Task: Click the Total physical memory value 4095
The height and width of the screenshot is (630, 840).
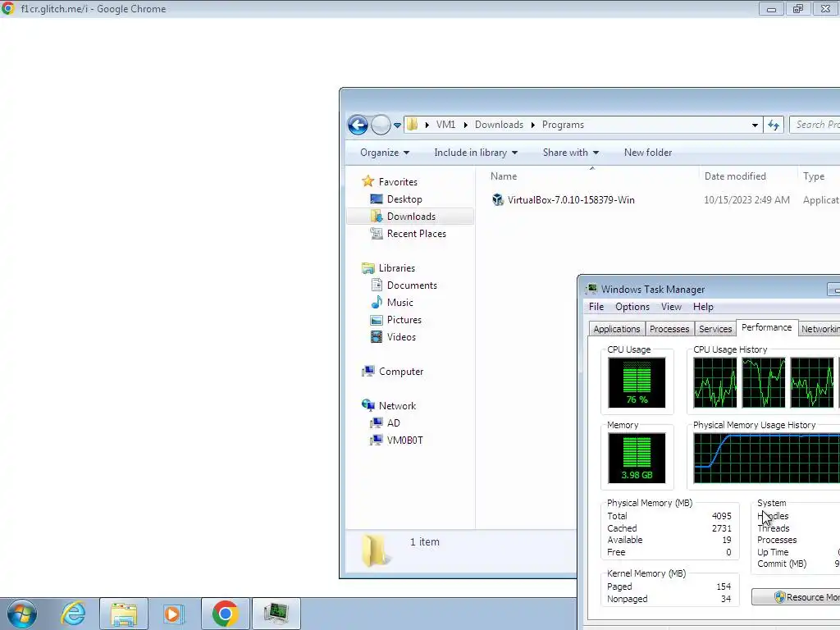Action: coord(722,516)
